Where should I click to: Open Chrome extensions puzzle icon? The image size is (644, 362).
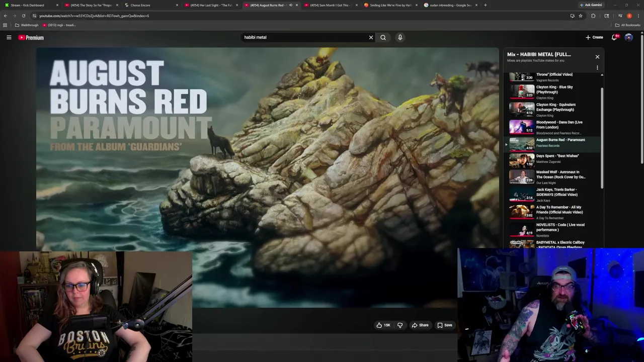pos(593,16)
